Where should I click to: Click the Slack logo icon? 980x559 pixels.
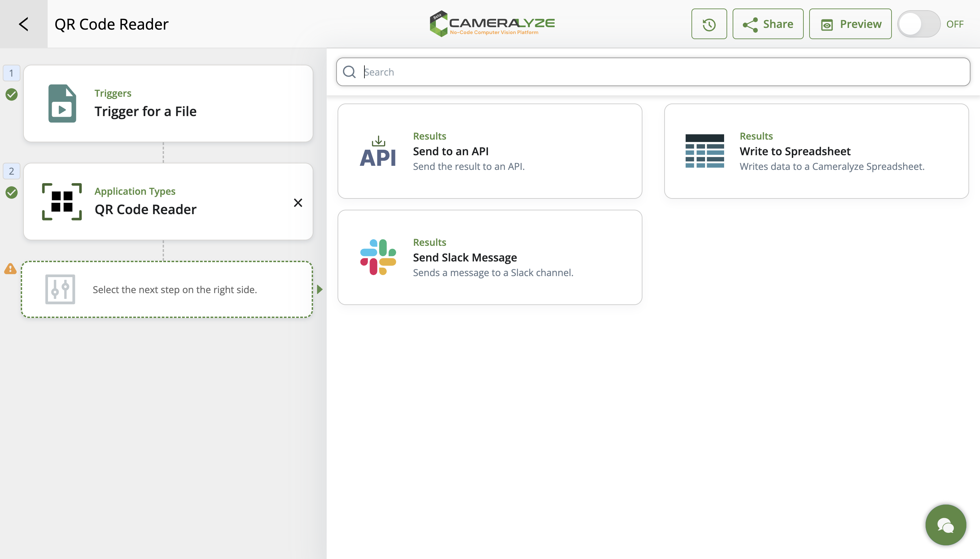point(378,257)
